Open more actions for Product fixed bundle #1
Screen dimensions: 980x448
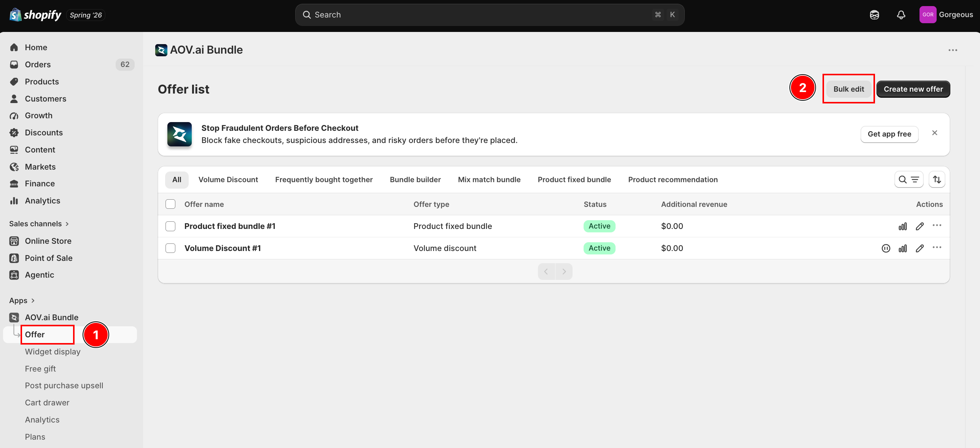pyautogui.click(x=937, y=226)
